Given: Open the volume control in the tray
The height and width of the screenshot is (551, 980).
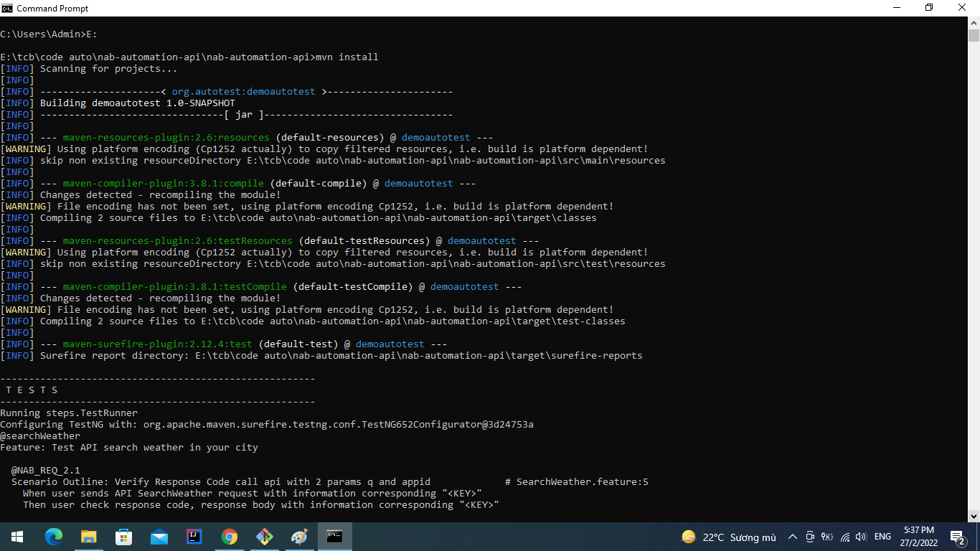Looking at the screenshot, I should (861, 537).
